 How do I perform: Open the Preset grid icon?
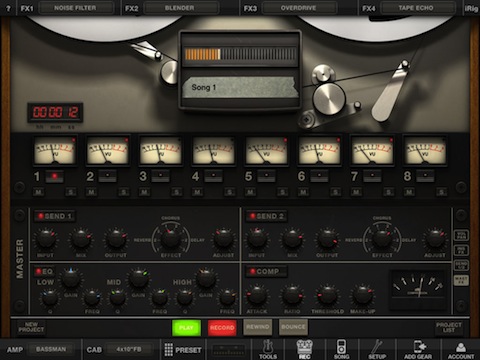pos(183,350)
